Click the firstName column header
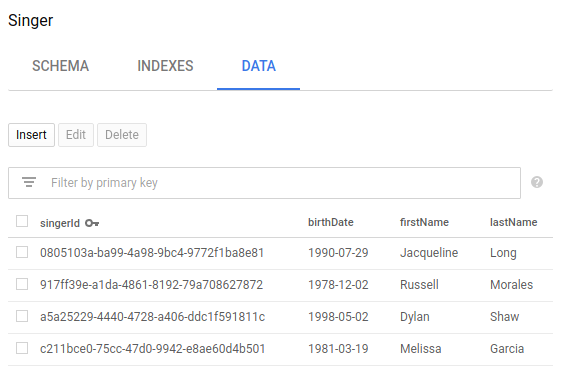 click(424, 222)
